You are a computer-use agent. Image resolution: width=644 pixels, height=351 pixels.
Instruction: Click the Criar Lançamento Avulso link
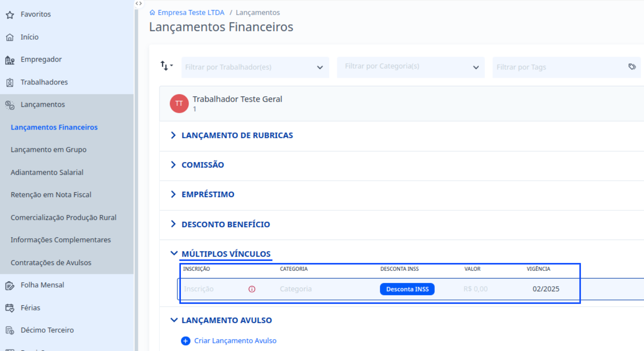(235, 341)
